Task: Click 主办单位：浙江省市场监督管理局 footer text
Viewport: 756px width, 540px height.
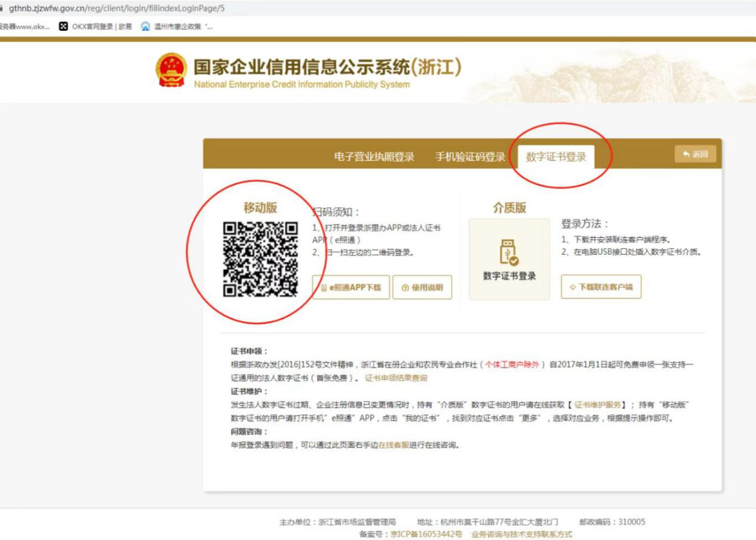Action: (337, 522)
